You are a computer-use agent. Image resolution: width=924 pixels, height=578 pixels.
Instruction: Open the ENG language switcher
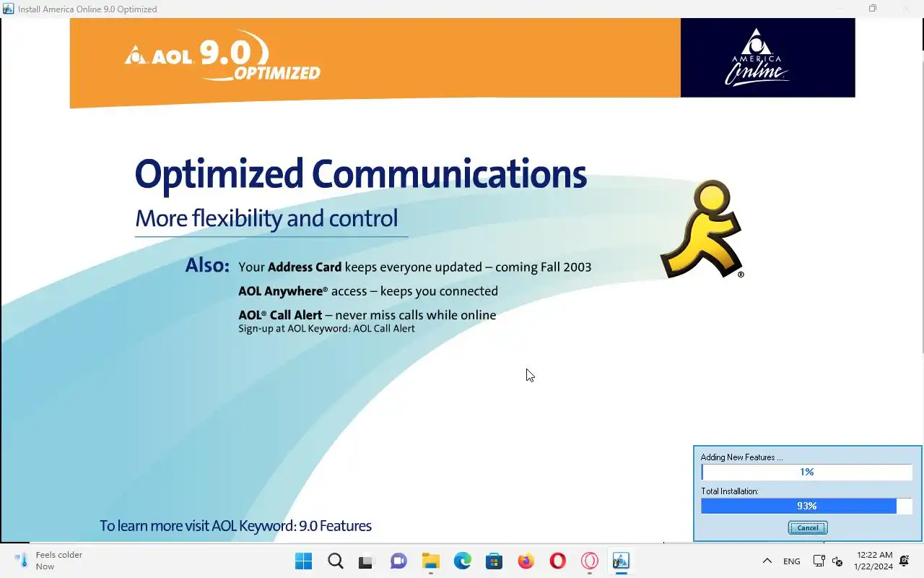pos(792,561)
